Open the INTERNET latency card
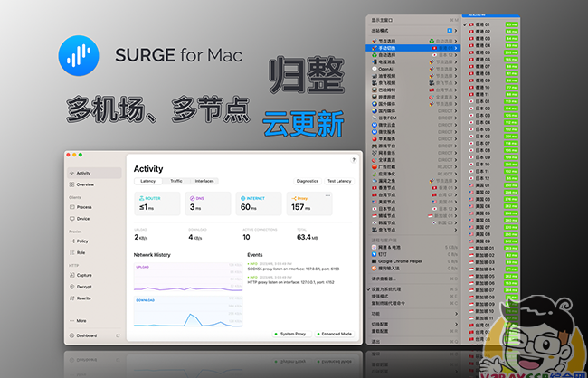 tap(259, 203)
